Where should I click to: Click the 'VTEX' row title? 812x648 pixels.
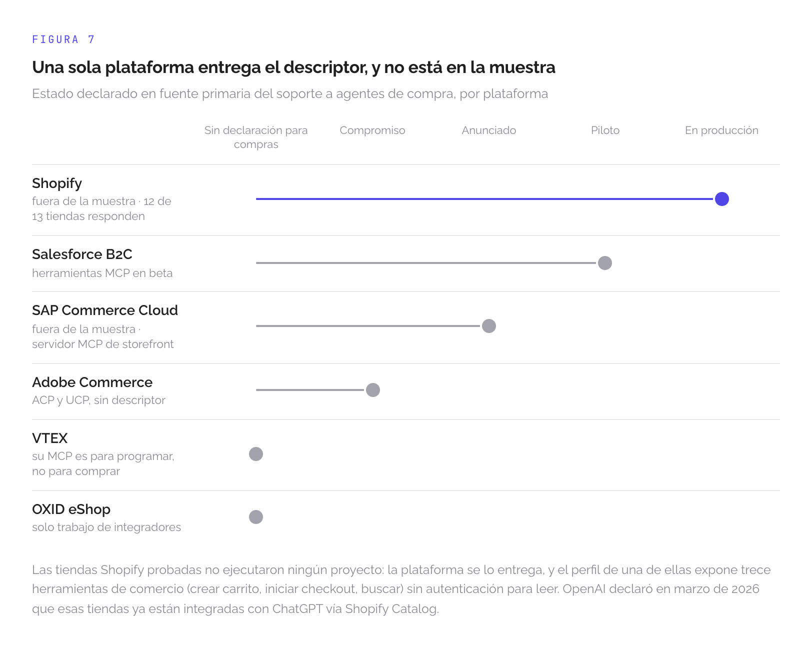coord(49,438)
